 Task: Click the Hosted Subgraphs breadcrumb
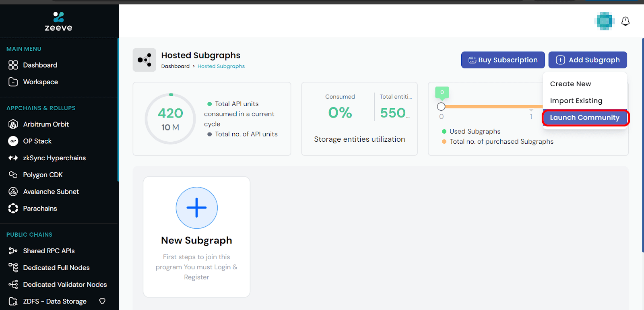[221, 66]
